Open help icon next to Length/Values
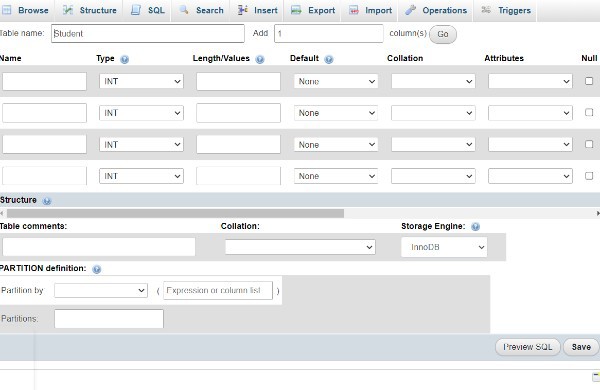Viewport: 600px width, 390px height. (x=260, y=59)
